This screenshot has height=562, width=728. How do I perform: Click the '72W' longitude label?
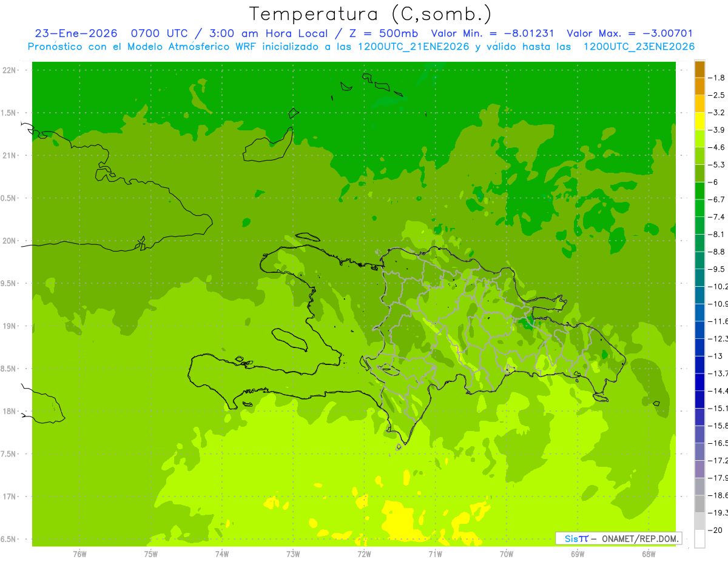pyautogui.click(x=364, y=554)
